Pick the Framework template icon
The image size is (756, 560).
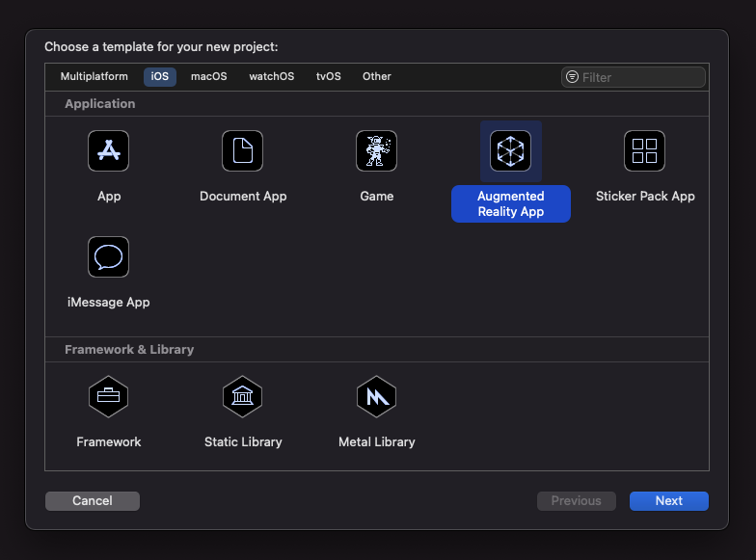108,396
